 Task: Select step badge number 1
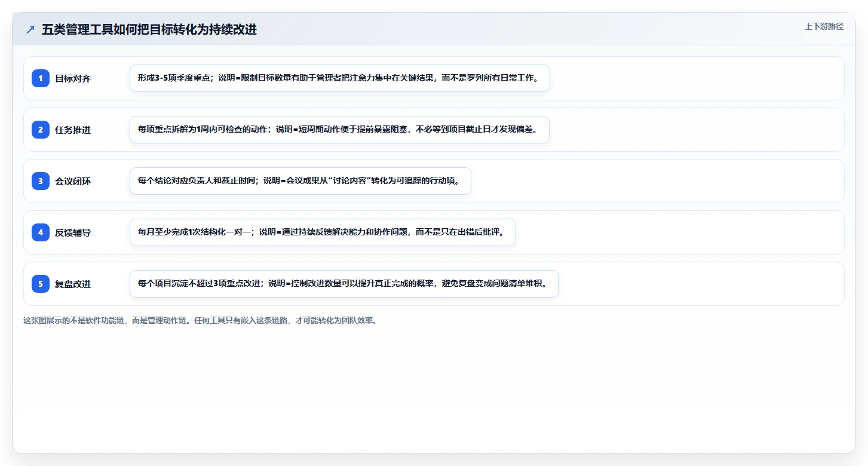tap(41, 78)
